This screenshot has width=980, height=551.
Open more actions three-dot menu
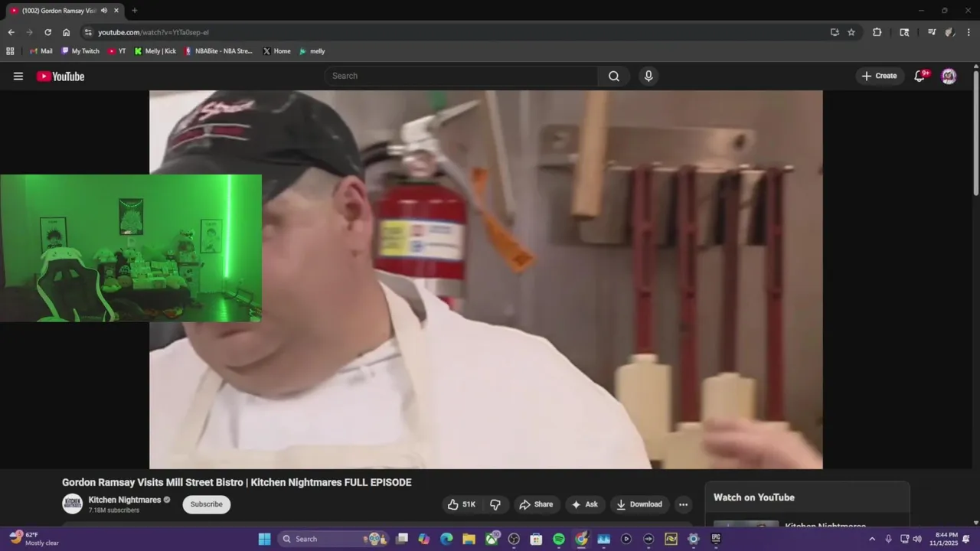point(683,504)
